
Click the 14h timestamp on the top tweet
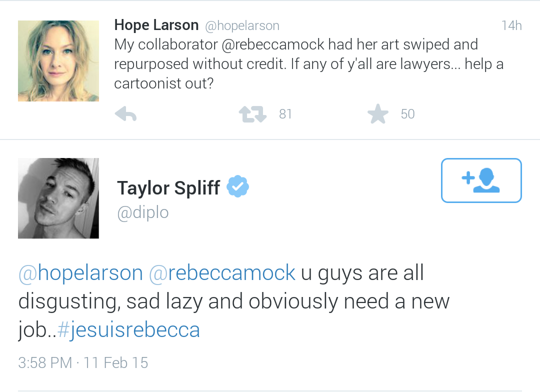[511, 25]
